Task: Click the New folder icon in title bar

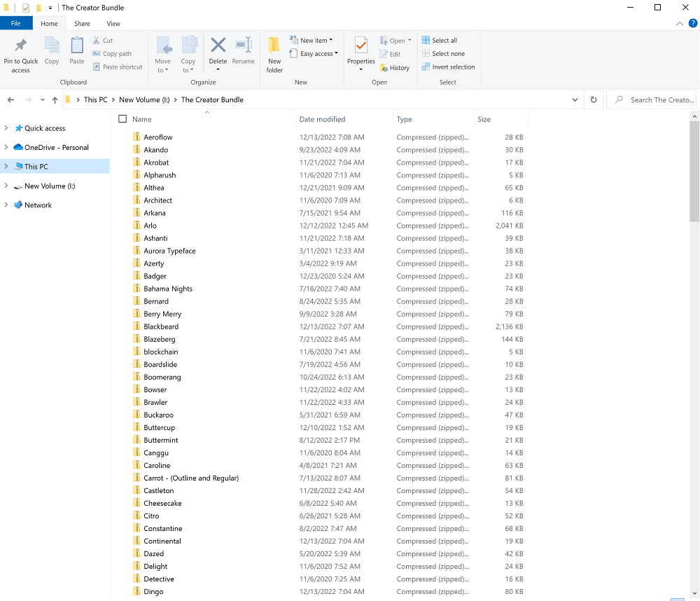Action: coord(38,8)
